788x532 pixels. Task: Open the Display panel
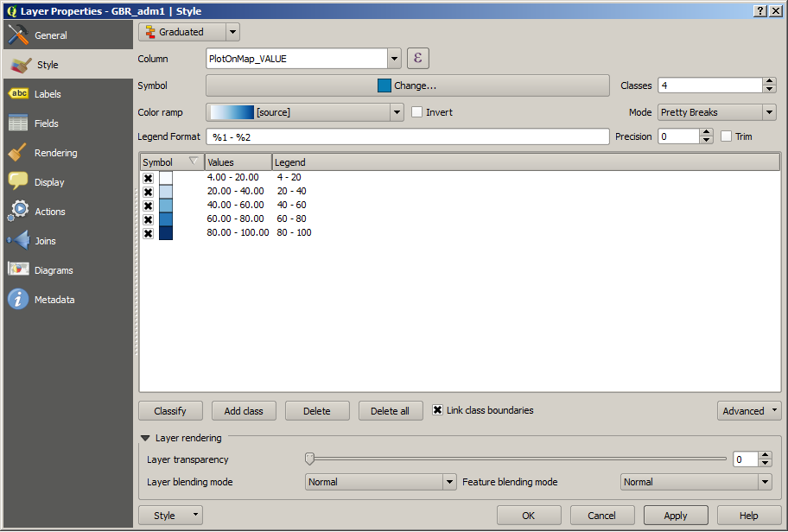[48, 181]
